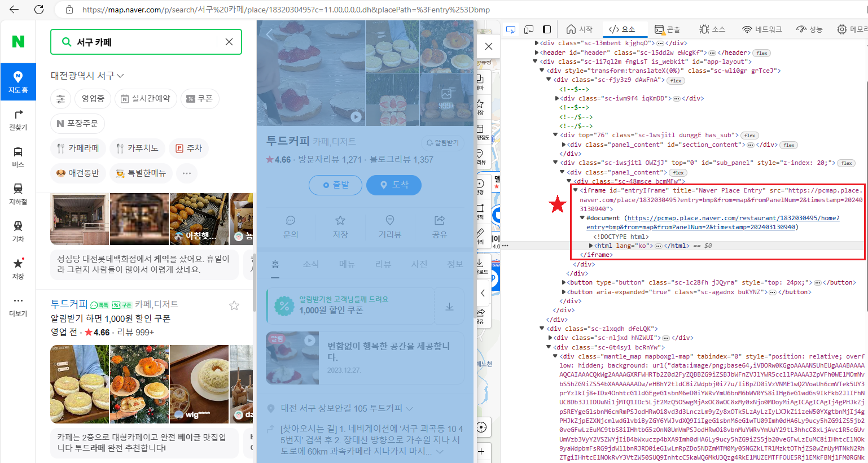Show more keyword chips with the ellipsis
This screenshot has height=463, width=868.
point(187,173)
